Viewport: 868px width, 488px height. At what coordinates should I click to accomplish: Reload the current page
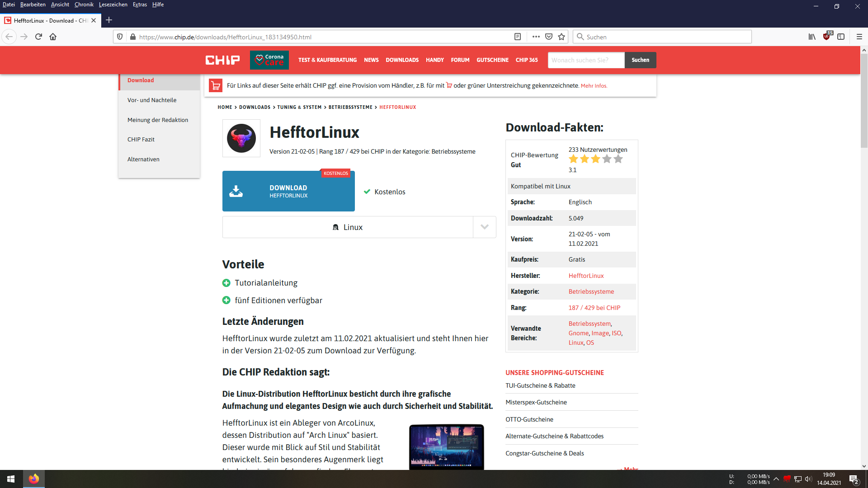click(38, 37)
